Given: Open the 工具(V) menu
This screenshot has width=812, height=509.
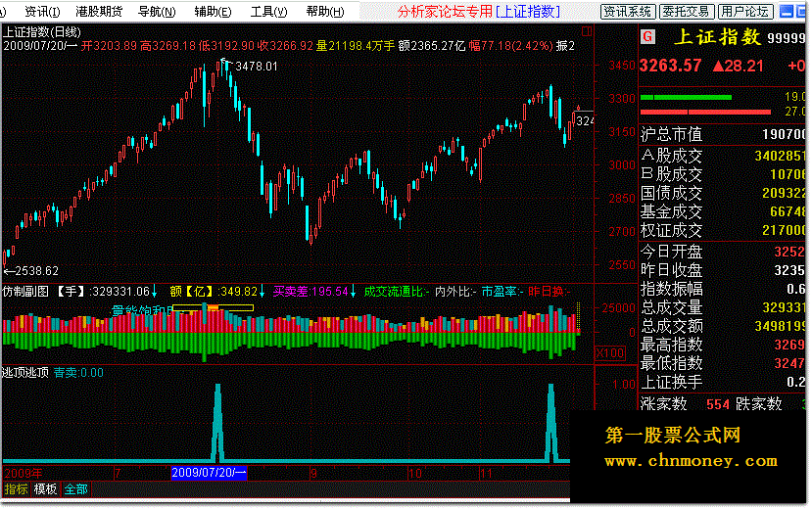Looking at the screenshot, I should point(268,12).
